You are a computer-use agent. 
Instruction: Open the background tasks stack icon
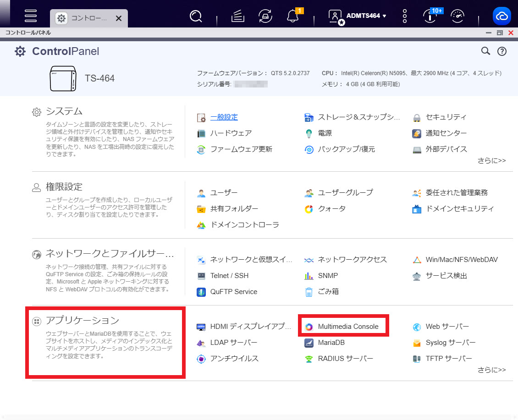(237, 16)
